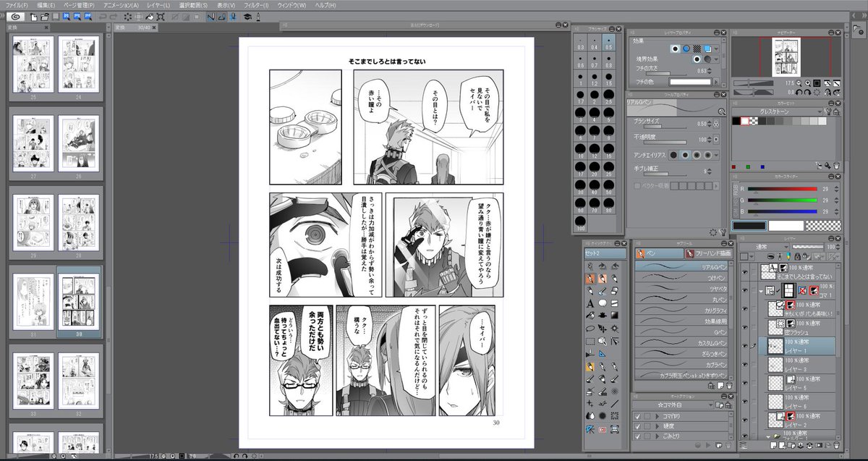Expand the 硬度 auto action triangle
This screenshot has width=868, height=461.
pyautogui.click(x=658, y=427)
